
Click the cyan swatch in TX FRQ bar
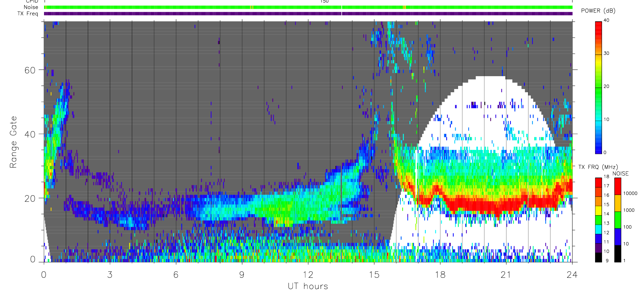(x=598, y=229)
